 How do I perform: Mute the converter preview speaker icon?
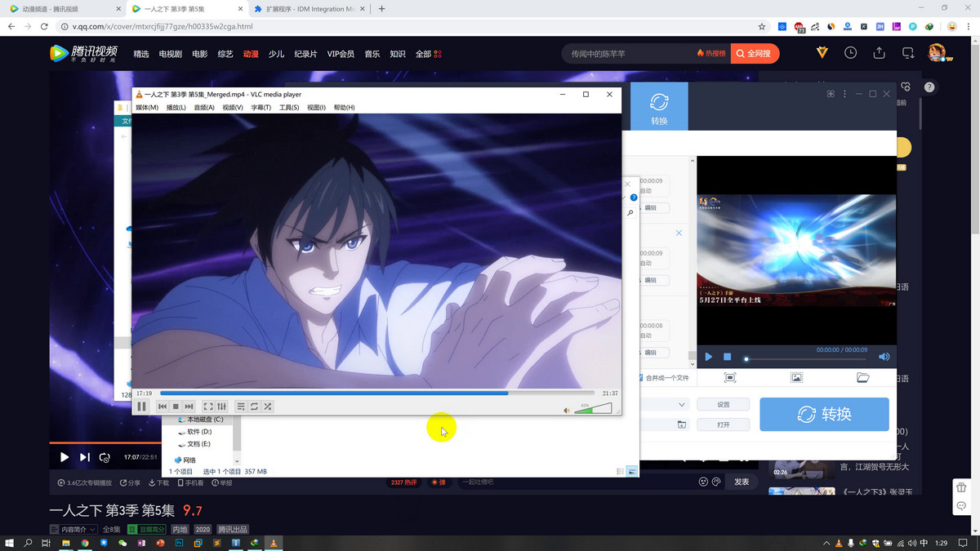click(x=884, y=357)
